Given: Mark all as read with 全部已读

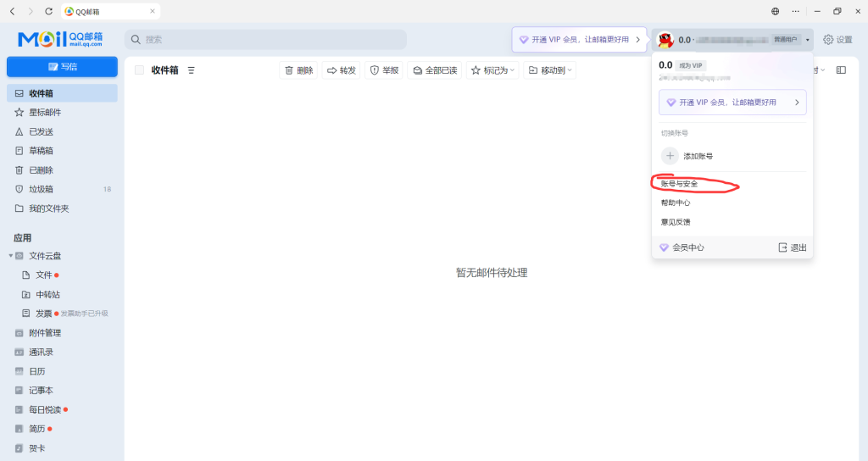Looking at the screenshot, I should (435, 70).
